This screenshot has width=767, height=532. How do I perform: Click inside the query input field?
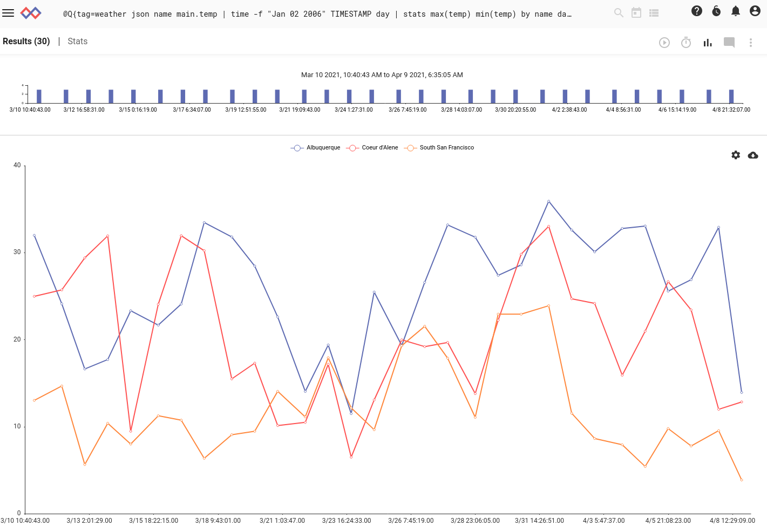point(324,14)
